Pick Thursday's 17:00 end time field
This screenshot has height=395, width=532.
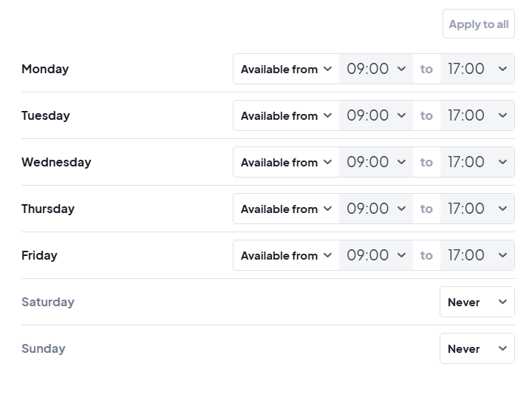[x=477, y=209]
